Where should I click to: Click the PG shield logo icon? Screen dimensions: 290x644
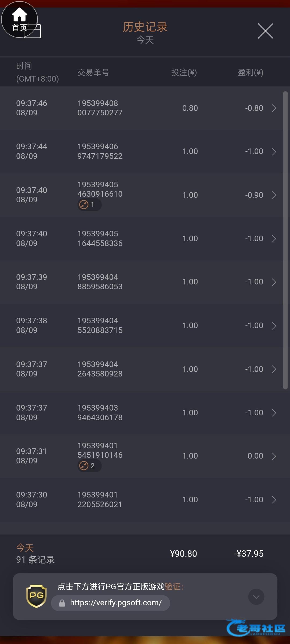(37, 596)
